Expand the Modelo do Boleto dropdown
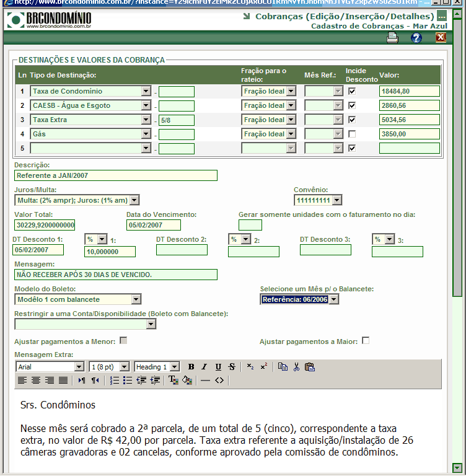This screenshot has width=466, height=476. [x=136, y=299]
